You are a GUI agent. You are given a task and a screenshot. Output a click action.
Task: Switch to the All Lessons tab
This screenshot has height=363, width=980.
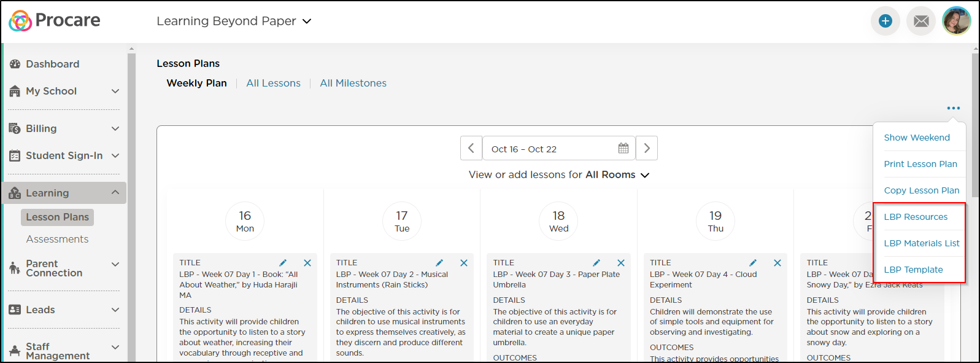click(x=273, y=83)
